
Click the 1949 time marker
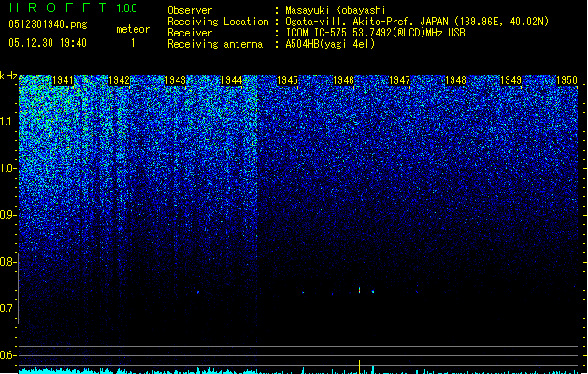coord(510,80)
